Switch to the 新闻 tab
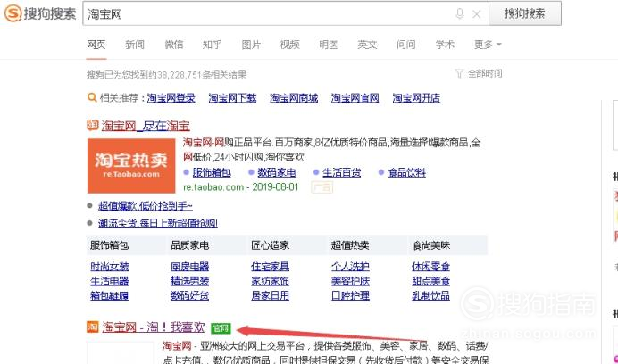Image resolution: width=618 pixels, height=364 pixels. click(x=135, y=45)
